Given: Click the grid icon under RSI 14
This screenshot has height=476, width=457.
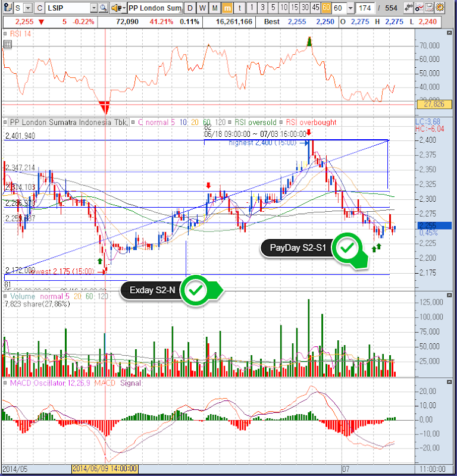Looking at the screenshot, I should [8, 45].
